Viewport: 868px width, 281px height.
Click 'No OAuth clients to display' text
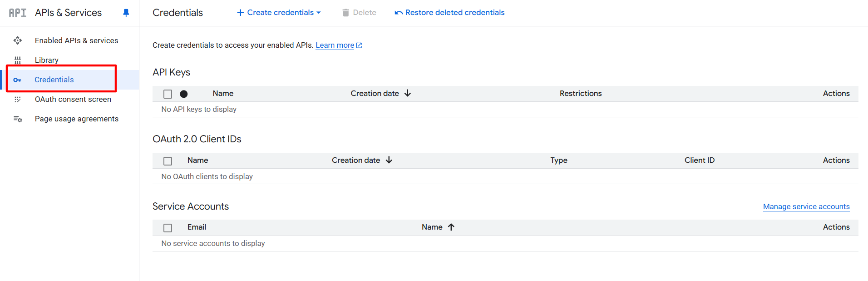(207, 176)
